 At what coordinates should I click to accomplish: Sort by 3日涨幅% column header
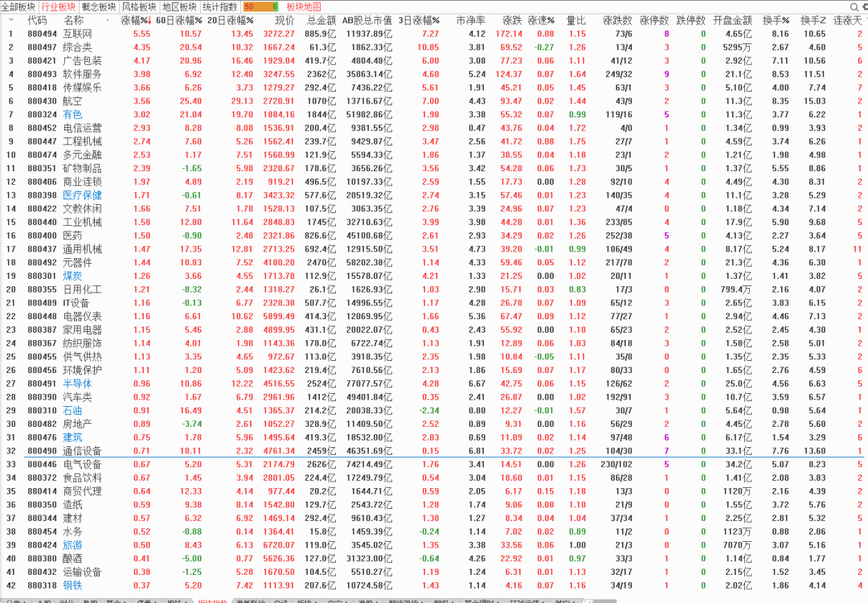click(x=419, y=20)
